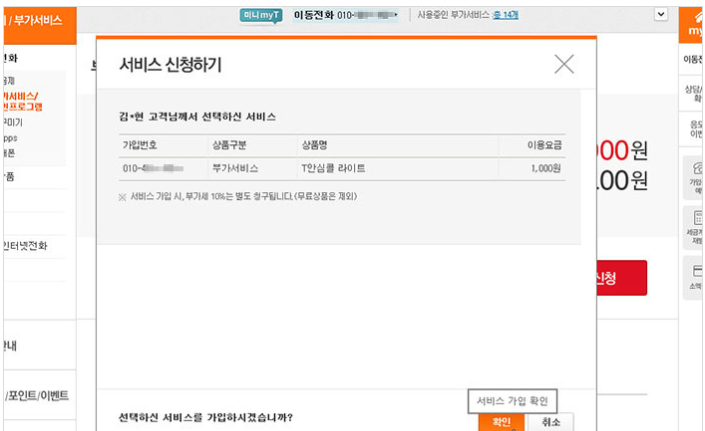
Task: Select the 이동전화 010 number in top bar
Action: (x=345, y=15)
